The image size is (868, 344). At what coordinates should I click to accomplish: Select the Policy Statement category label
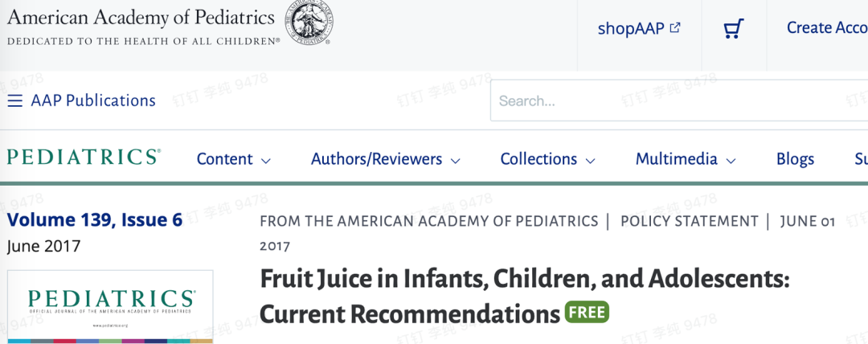point(690,222)
